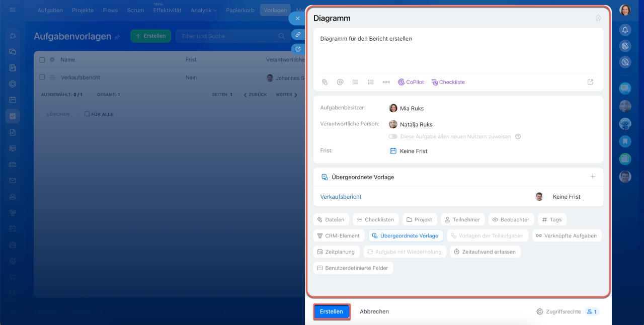The width and height of the screenshot is (644, 325).
Task: Open Zugriffsrechte settings
Action: pos(559,311)
